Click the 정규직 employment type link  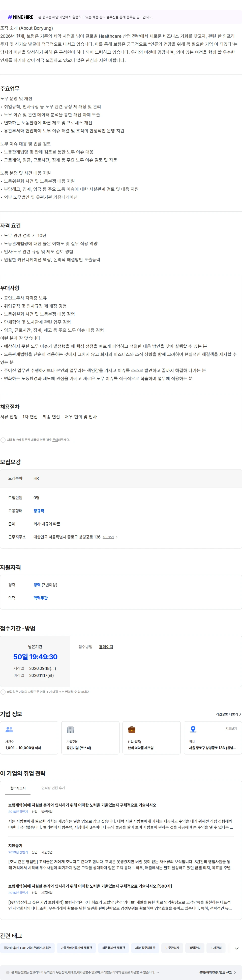pyautogui.click(x=39, y=511)
